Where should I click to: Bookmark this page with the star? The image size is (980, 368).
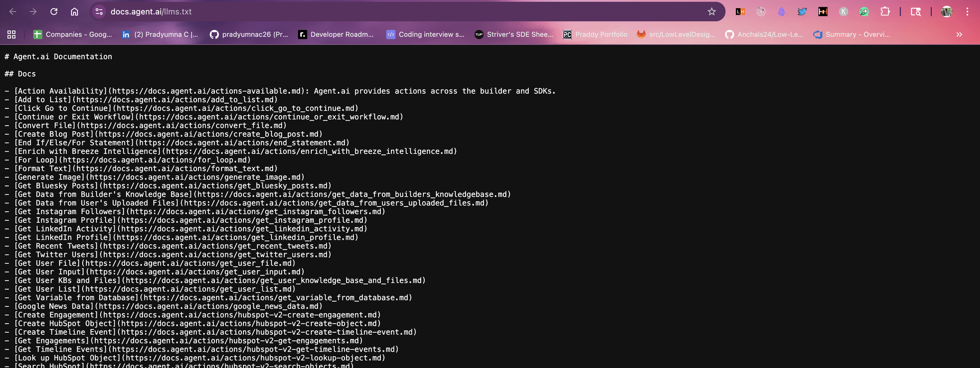(x=712, y=11)
